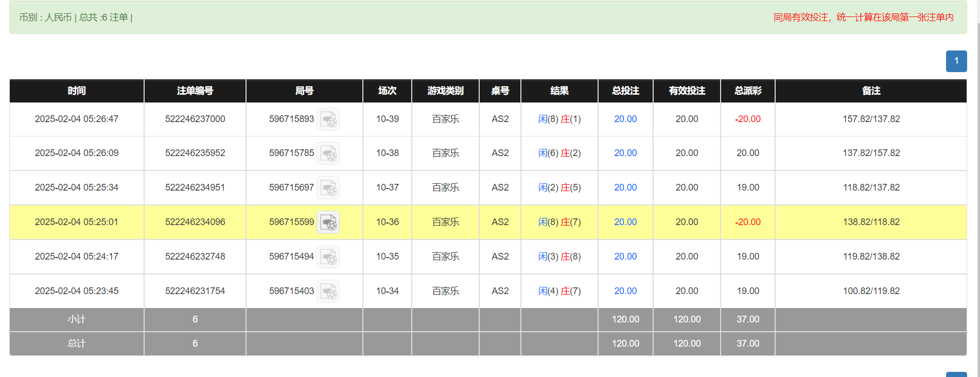Click page 1 pagination button above table

point(956,61)
